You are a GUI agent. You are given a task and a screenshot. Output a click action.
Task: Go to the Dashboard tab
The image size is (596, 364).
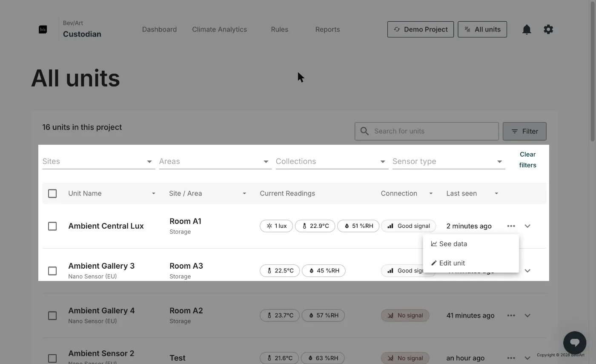pyautogui.click(x=159, y=29)
